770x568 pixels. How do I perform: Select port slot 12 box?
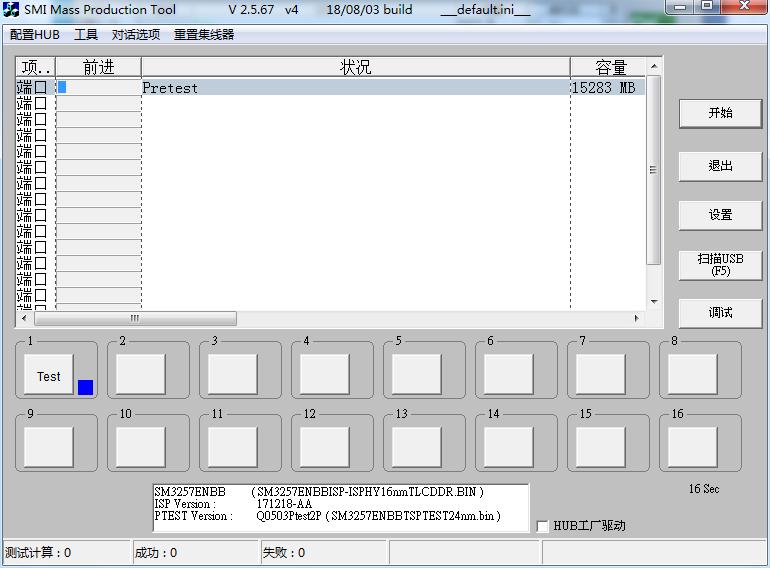(325, 447)
